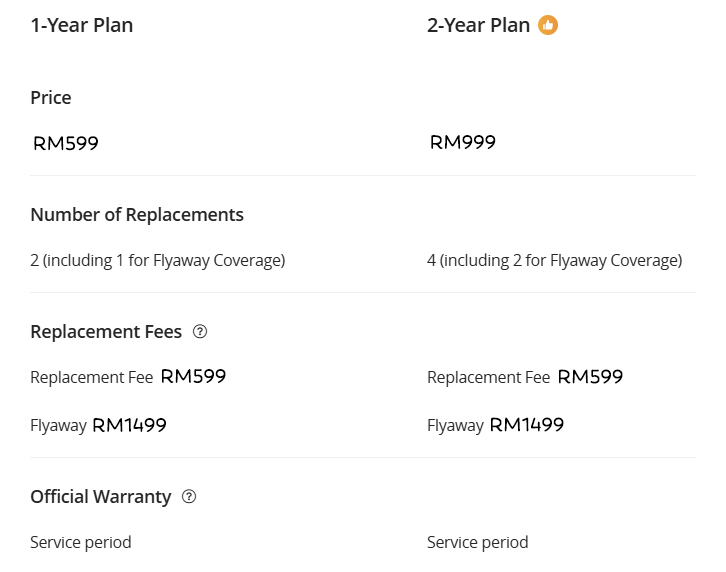Viewport: 726px width, 572px height.
Task: Click "2 (including 1 for Flyaway Coverage)" text
Action: (x=158, y=260)
